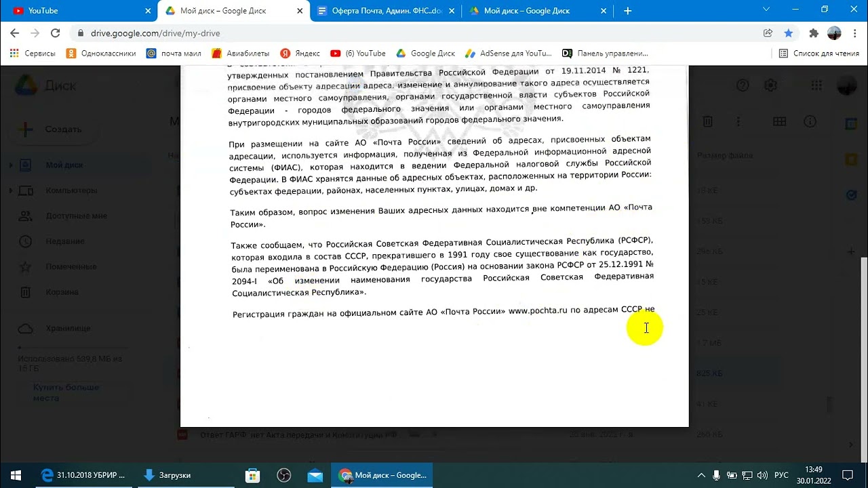Open Хранилище storage section
The image size is (868, 488).
coord(68,328)
